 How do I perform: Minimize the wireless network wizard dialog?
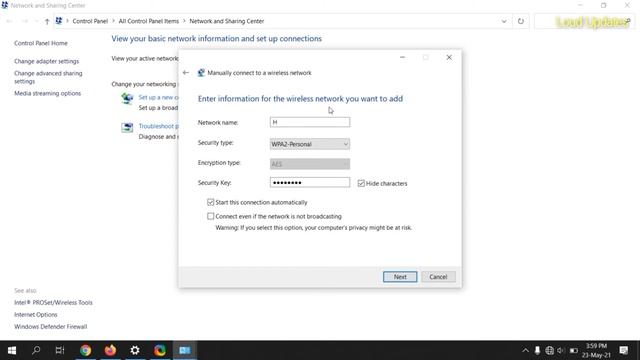(402, 58)
